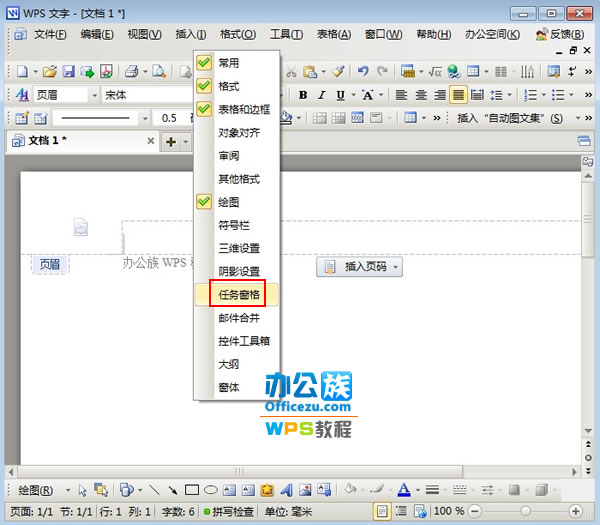Click the Bold formatting icon
The height and width of the screenshot is (525, 600).
[x=299, y=95]
